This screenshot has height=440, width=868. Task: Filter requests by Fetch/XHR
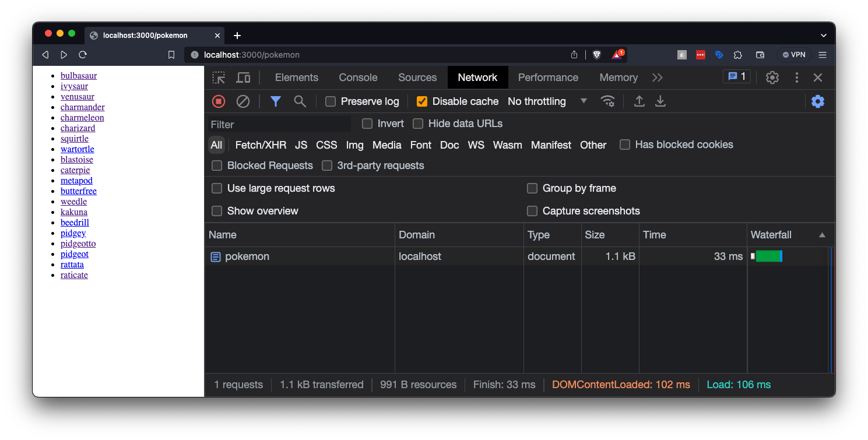point(261,145)
